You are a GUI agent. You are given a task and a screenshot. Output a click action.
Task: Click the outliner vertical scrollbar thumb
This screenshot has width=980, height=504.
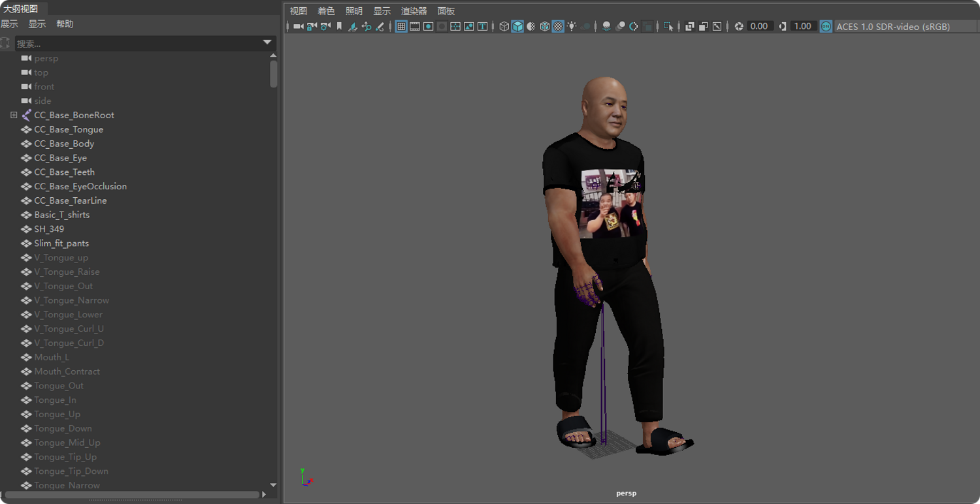(273, 74)
